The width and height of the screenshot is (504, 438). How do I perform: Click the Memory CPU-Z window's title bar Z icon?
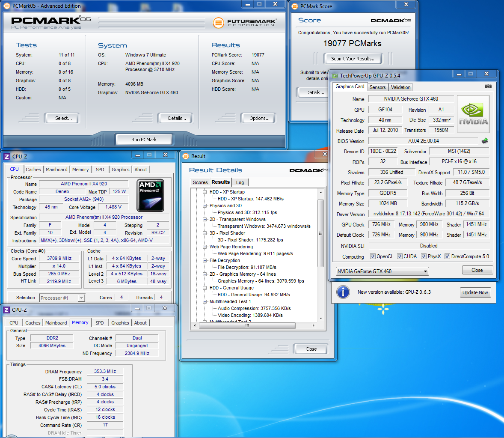point(6,310)
